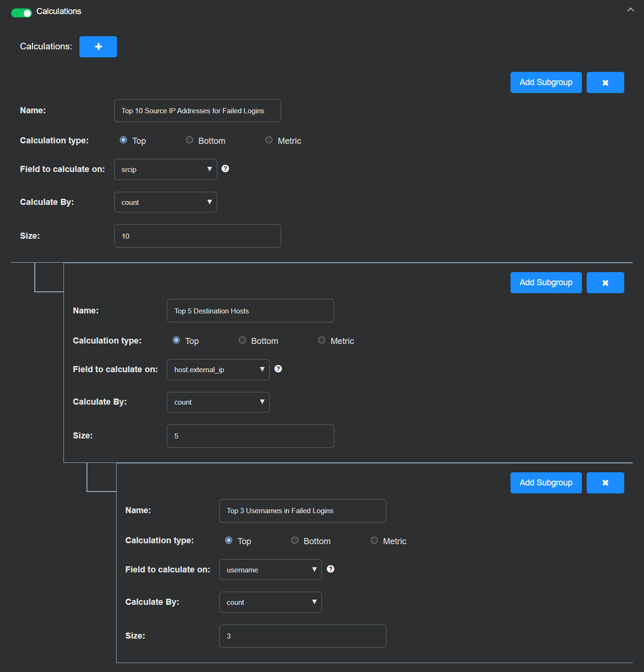Select Bottom type for Usernames calculation
Screen dimensions: 644x672
(295, 540)
